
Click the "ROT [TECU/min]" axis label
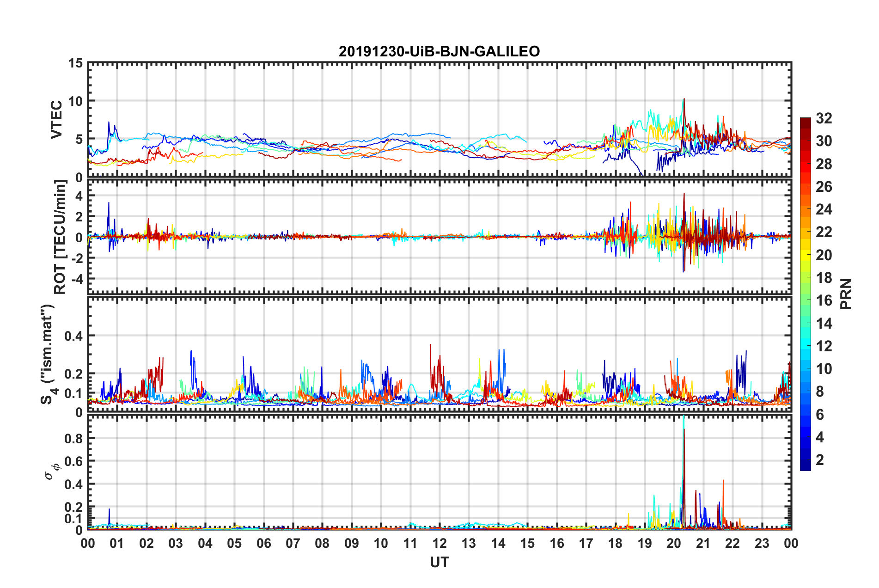(x=60, y=237)
